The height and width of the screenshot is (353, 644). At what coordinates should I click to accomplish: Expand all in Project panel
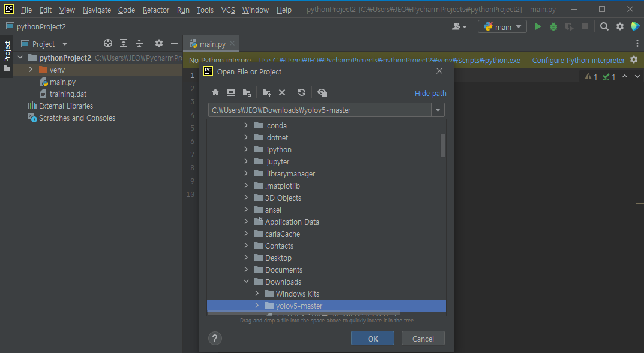tap(124, 43)
